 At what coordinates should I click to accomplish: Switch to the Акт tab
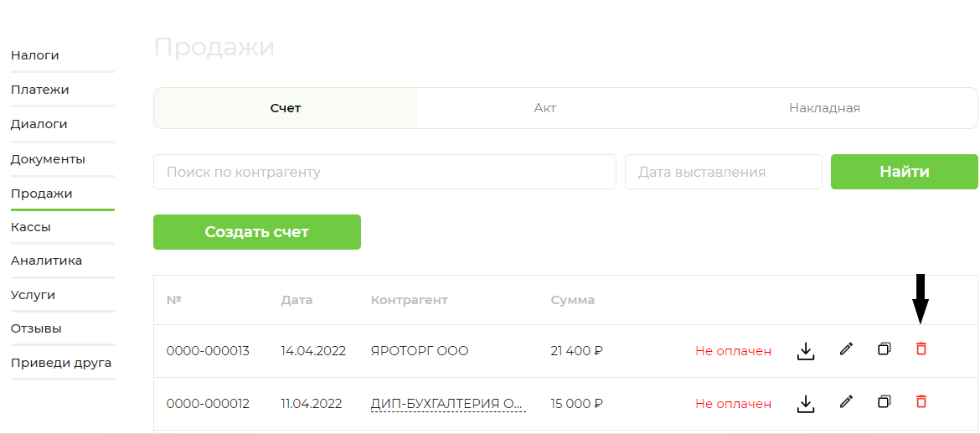coord(545,108)
